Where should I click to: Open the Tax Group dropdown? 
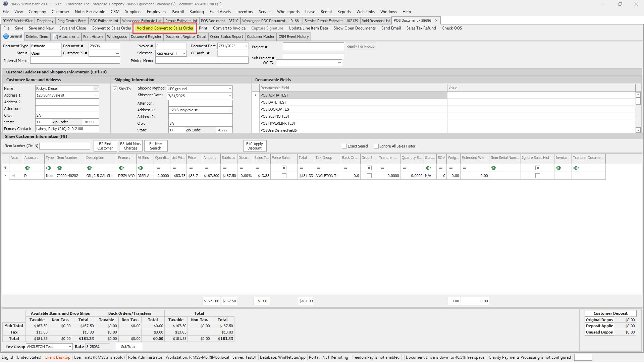(70, 347)
